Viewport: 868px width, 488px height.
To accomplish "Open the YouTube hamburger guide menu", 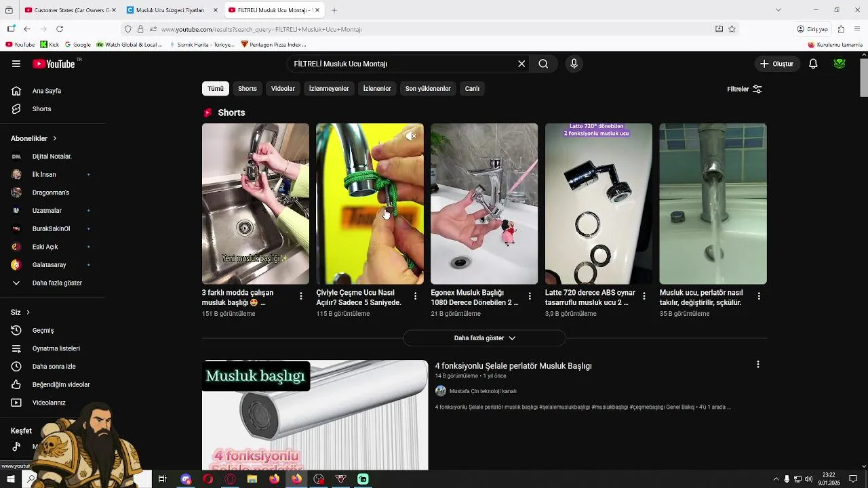I will click(x=16, y=64).
